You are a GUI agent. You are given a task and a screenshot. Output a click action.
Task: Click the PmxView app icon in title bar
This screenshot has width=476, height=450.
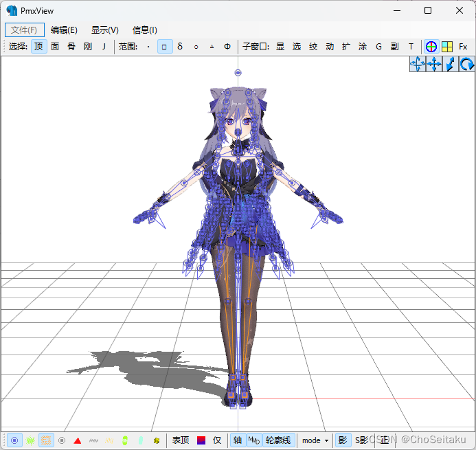tap(12, 10)
